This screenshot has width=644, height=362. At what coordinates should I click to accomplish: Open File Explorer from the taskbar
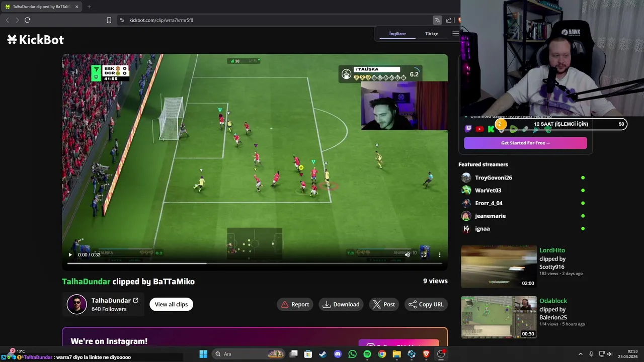tap(396, 354)
